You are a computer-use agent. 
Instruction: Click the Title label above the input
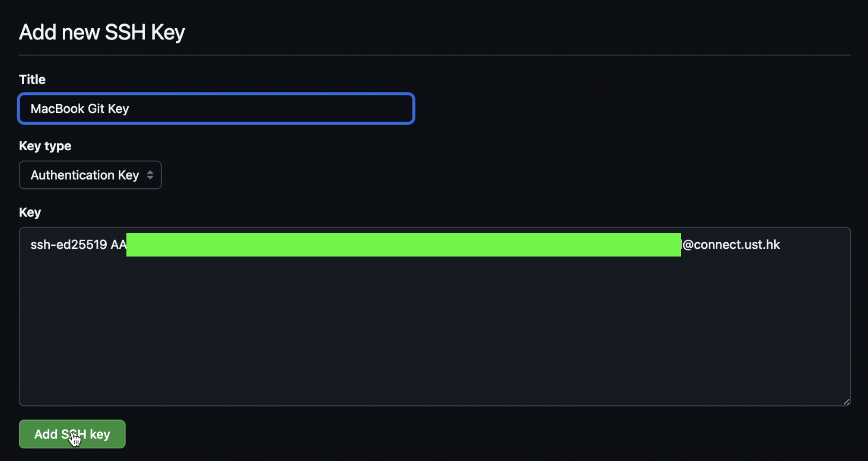(31, 79)
